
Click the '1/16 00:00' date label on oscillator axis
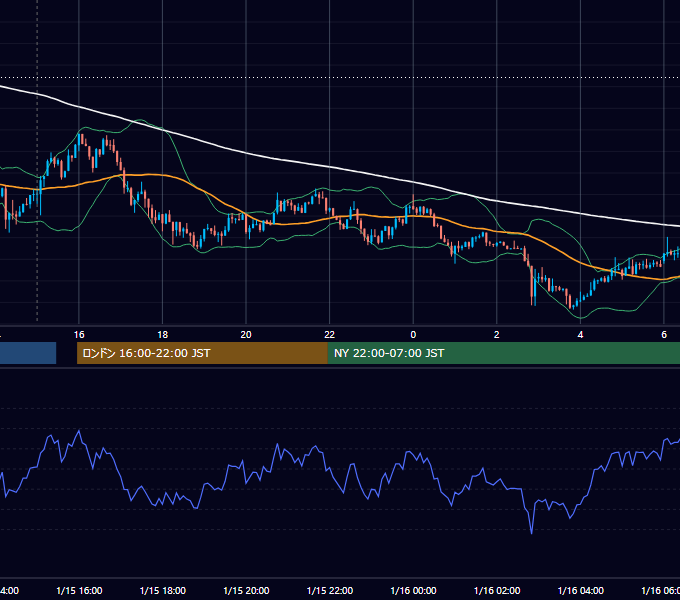(413, 590)
